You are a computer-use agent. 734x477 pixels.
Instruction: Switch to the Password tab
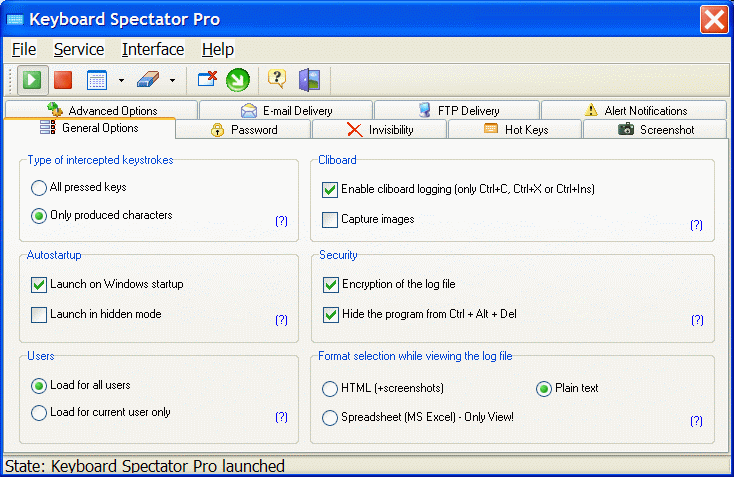243,130
